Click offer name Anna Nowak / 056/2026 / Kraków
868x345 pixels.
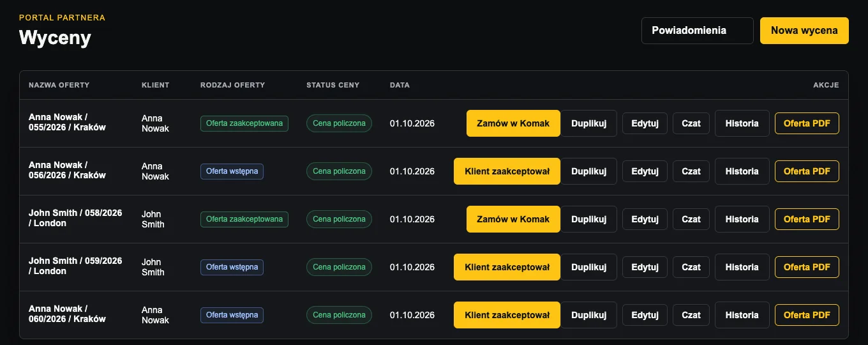pos(67,170)
